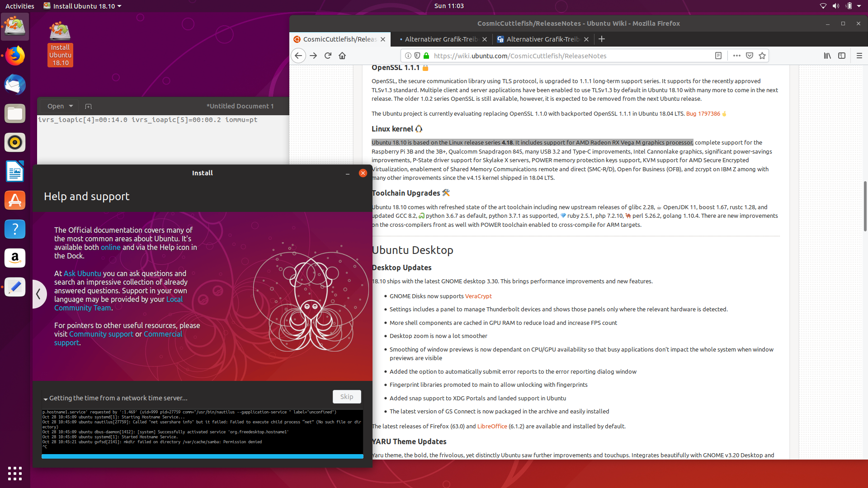Click the green padlock in URL bar
The image size is (868, 488).
(426, 56)
